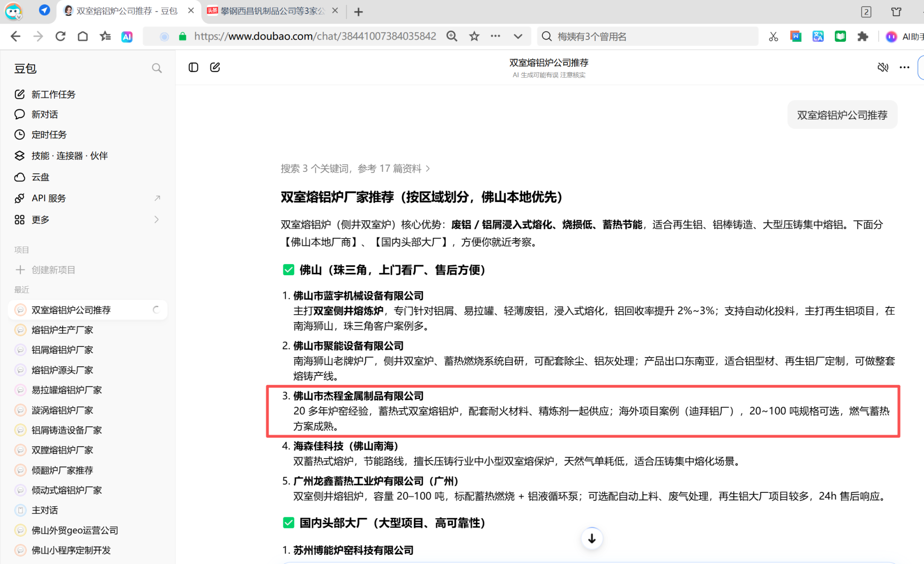Screen dimensions: 924x564
Task: Go to the browser home page
Action: click(x=83, y=37)
